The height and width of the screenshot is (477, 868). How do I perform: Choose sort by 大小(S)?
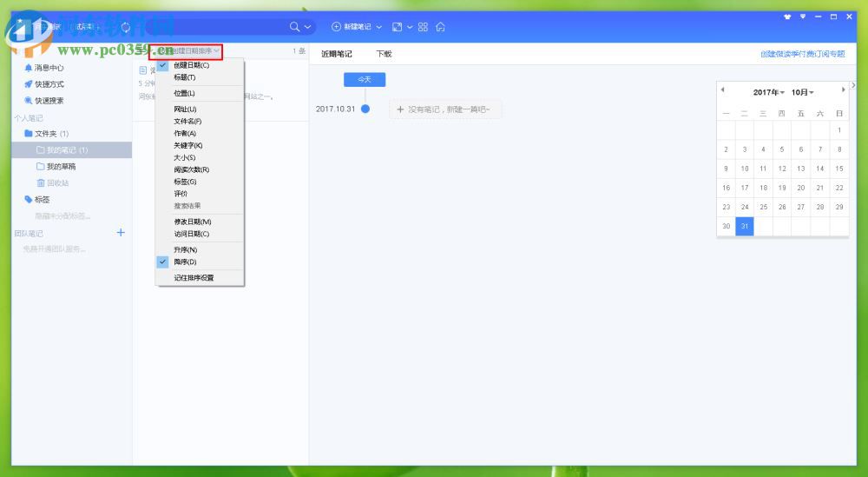pyautogui.click(x=200, y=158)
